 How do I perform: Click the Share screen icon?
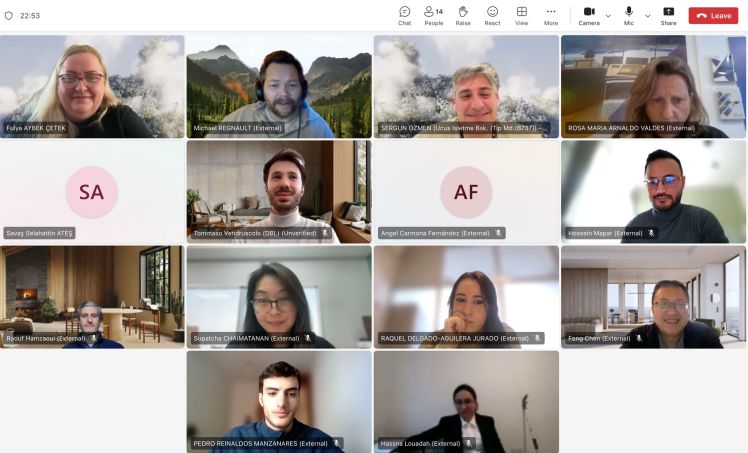[x=668, y=15]
